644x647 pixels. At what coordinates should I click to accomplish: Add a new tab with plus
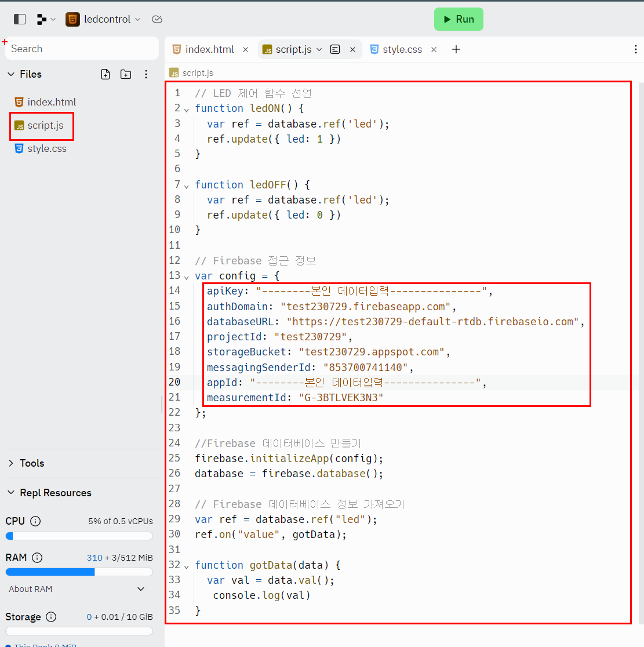(456, 49)
